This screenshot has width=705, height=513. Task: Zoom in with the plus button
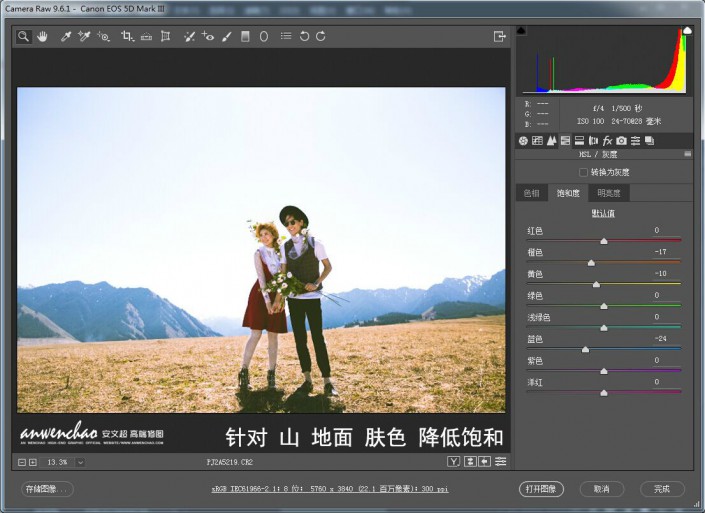[x=33, y=462]
